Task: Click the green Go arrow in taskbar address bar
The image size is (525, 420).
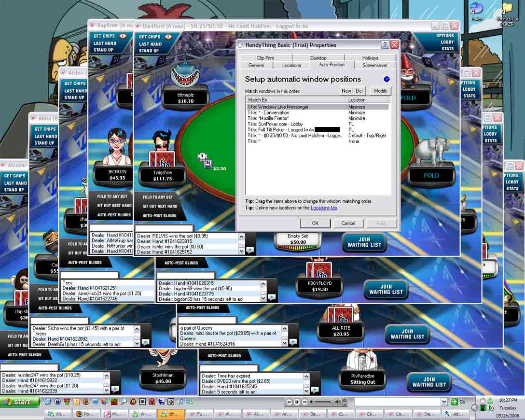Action: 454,402
